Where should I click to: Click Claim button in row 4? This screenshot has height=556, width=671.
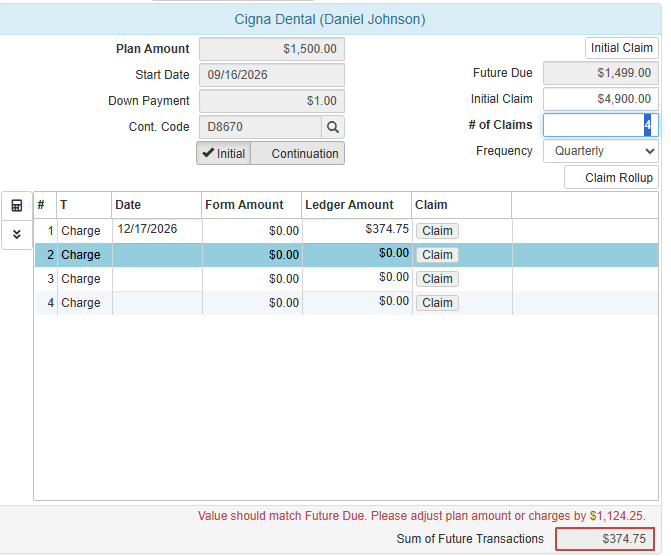pyautogui.click(x=437, y=303)
